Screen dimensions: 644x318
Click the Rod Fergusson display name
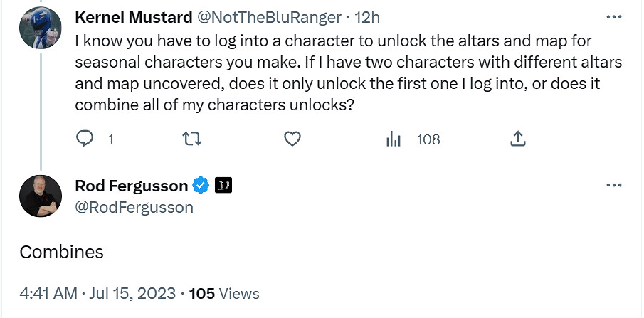pyautogui.click(x=132, y=186)
